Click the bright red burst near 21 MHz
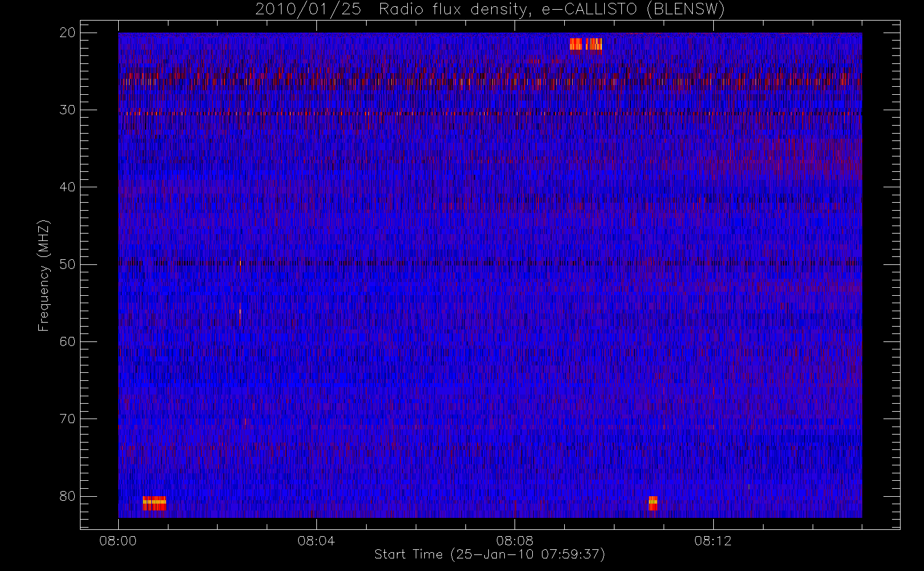Viewport: 924px width, 571px height. pos(586,44)
